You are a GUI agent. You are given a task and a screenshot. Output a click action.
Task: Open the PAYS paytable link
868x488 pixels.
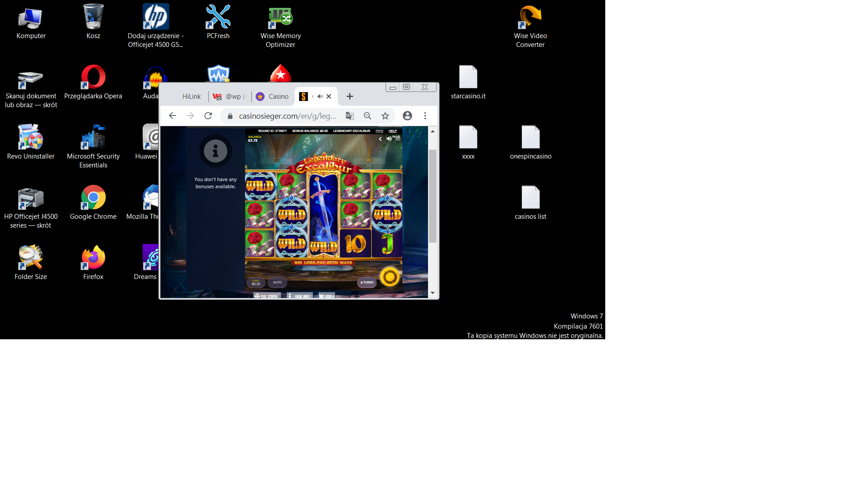[379, 131]
